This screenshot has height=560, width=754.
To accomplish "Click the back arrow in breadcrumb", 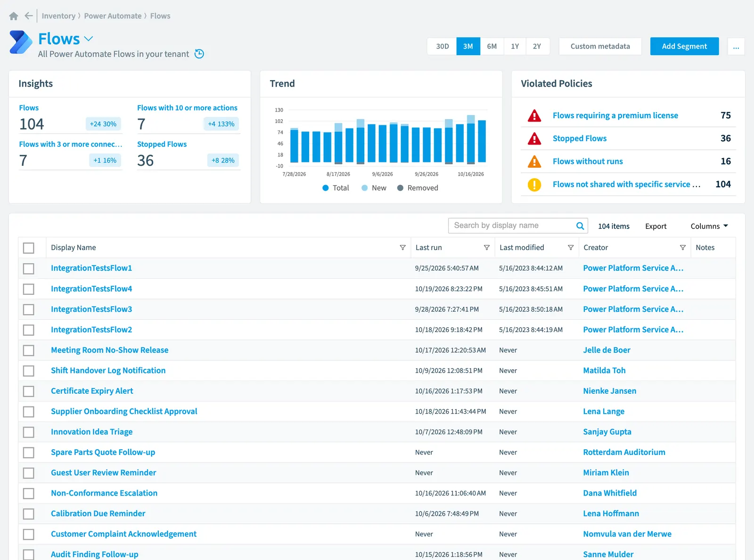I will point(29,16).
